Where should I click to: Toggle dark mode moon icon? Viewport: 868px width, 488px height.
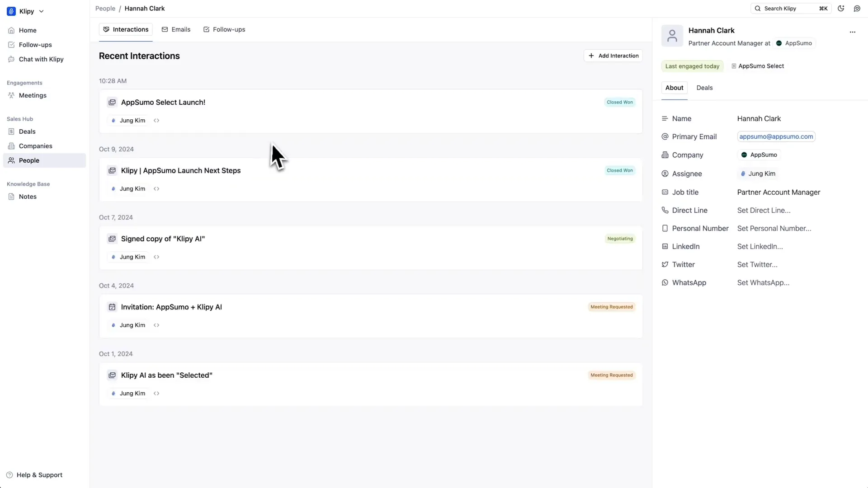tap(841, 9)
